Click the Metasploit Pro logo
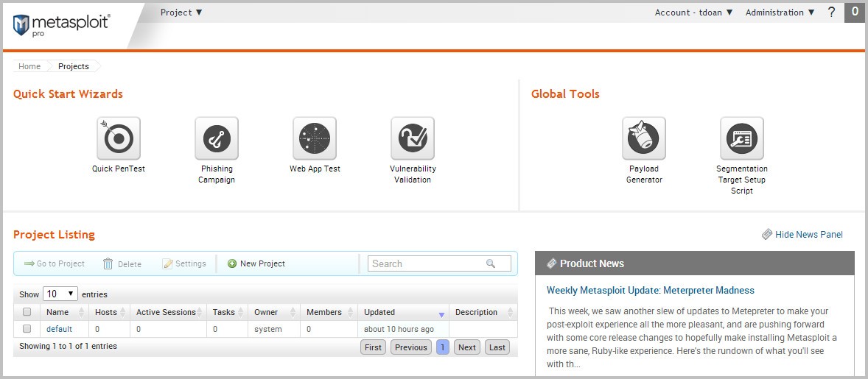The height and width of the screenshot is (379, 868). click(x=61, y=26)
